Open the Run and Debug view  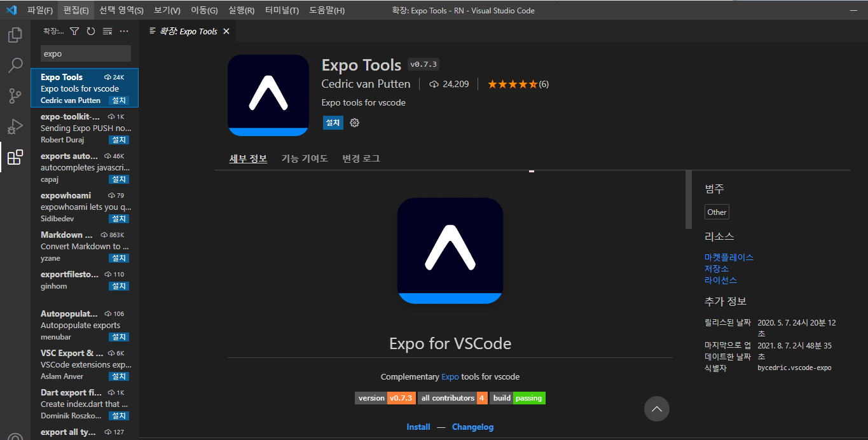tap(15, 127)
